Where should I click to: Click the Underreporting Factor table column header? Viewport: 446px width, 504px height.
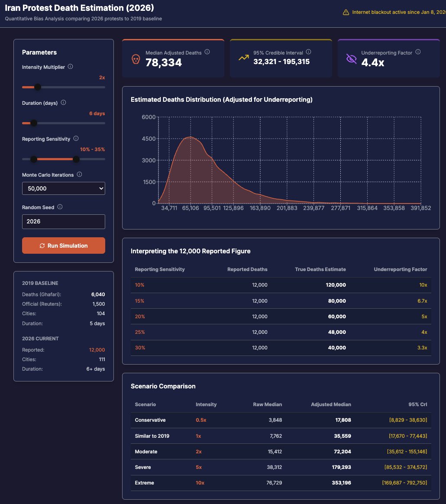coord(401,269)
